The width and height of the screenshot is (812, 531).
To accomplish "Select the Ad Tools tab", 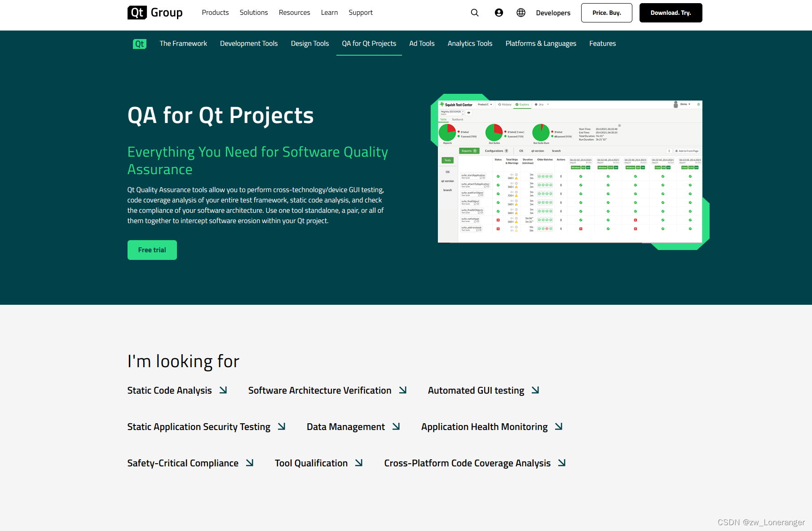I will coord(422,44).
